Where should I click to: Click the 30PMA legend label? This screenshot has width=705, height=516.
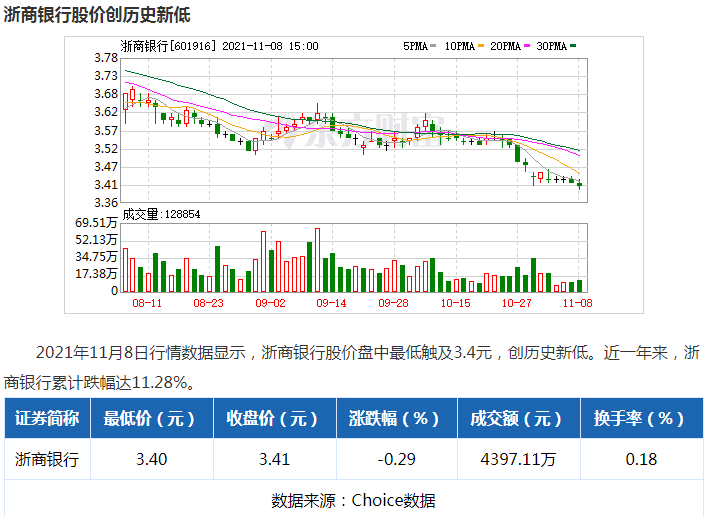(x=551, y=46)
